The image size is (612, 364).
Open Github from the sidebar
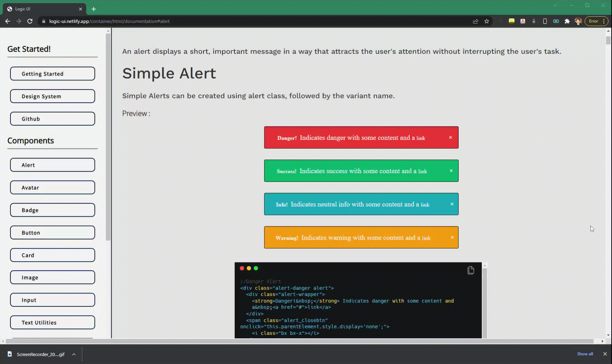tap(52, 118)
